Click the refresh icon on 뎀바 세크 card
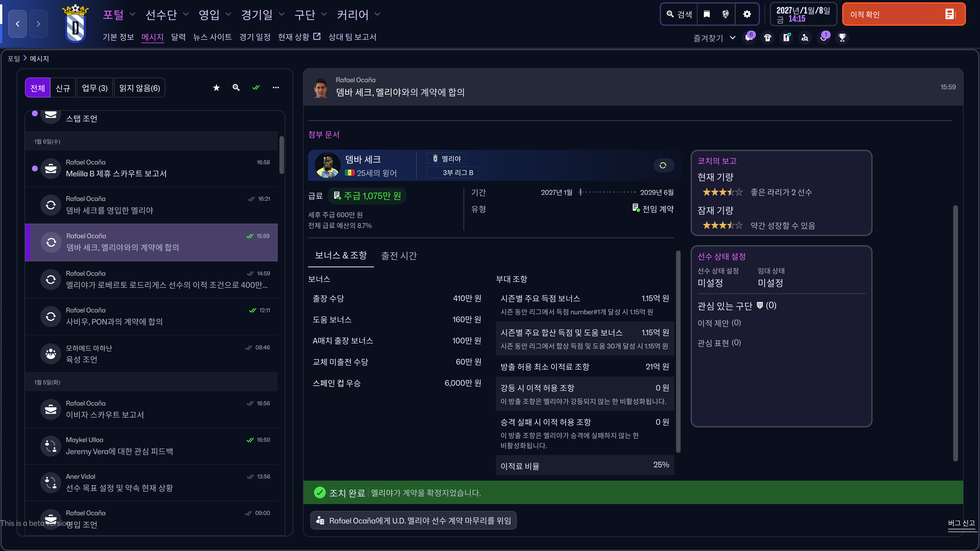 pos(663,165)
